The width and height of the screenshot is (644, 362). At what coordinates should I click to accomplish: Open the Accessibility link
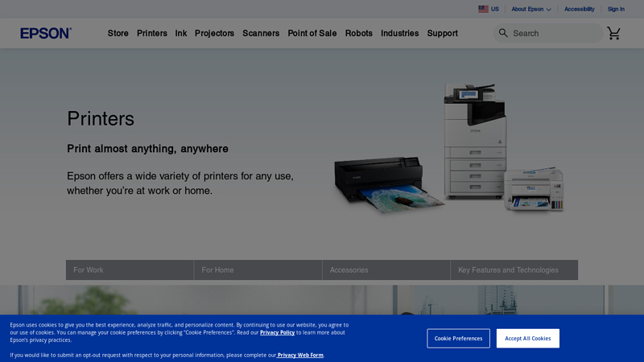click(579, 9)
